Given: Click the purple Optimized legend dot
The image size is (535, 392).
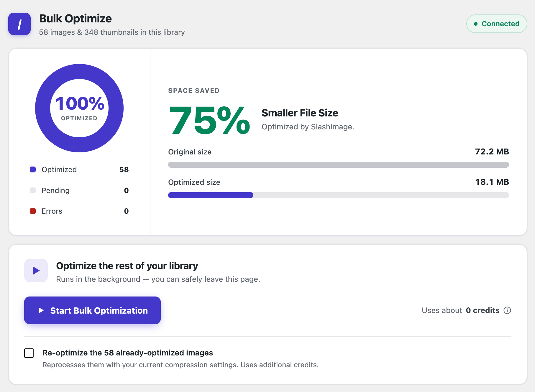Looking at the screenshot, I should tap(33, 169).
